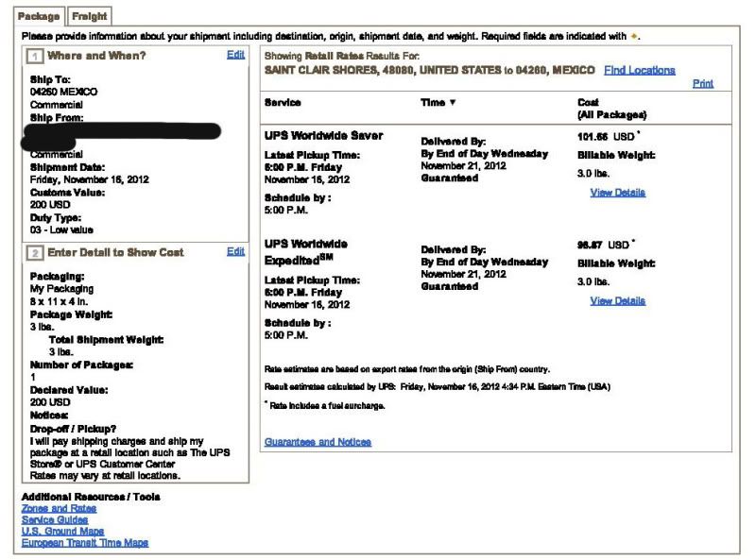Click the Saint Clair Shores route heading
The image size is (756, 560).
pos(430,70)
